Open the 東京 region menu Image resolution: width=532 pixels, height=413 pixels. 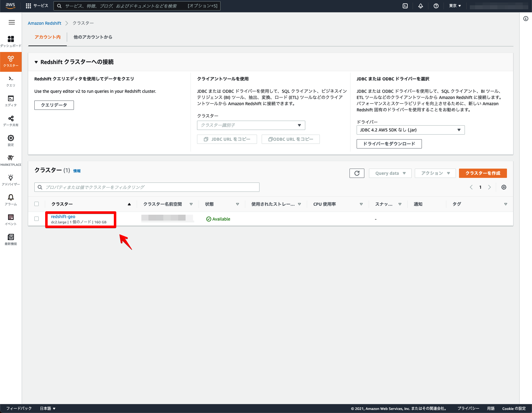click(454, 6)
